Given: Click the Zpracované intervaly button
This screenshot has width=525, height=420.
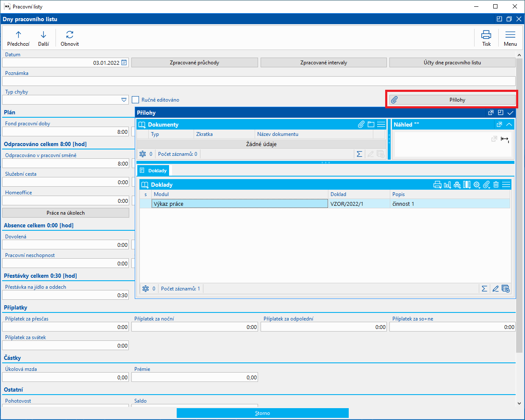Looking at the screenshot, I should coord(324,63).
